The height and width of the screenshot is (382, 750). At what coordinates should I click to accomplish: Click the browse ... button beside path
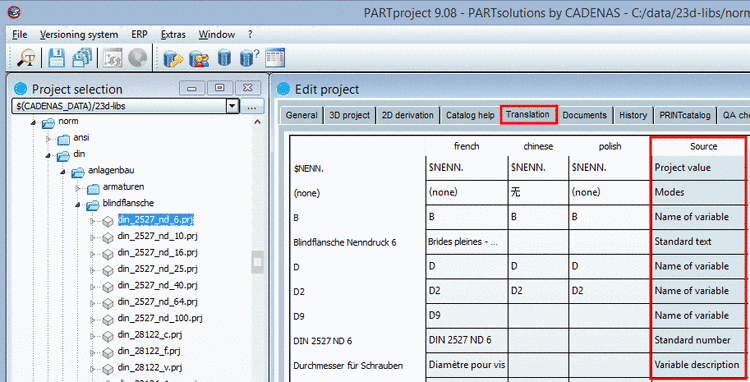(252, 106)
